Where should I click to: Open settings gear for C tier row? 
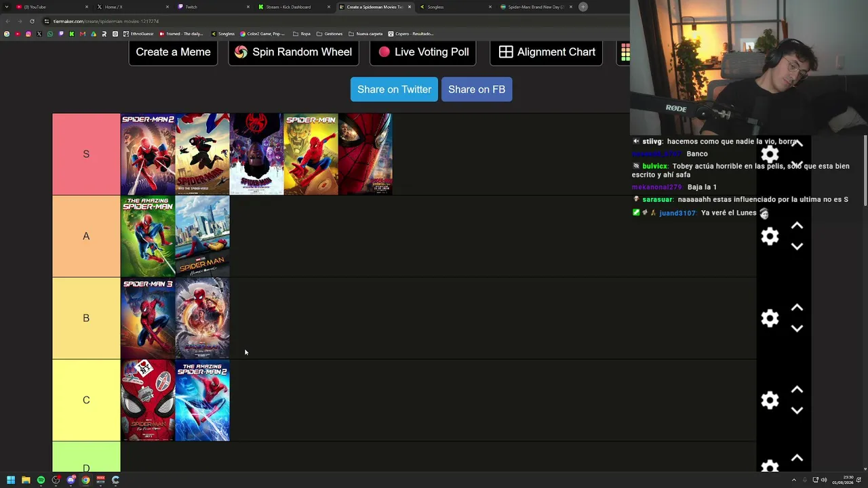tap(770, 401)
